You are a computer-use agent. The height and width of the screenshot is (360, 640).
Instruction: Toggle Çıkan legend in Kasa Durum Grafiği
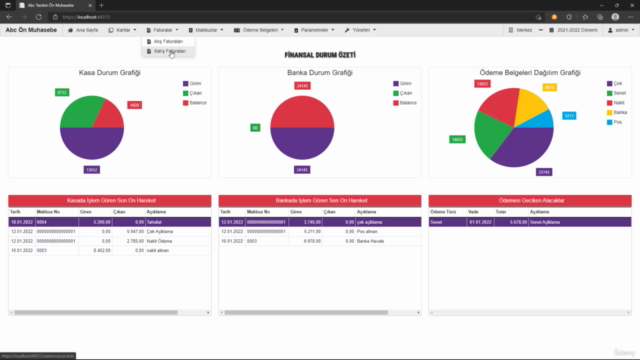coord(192,93)
